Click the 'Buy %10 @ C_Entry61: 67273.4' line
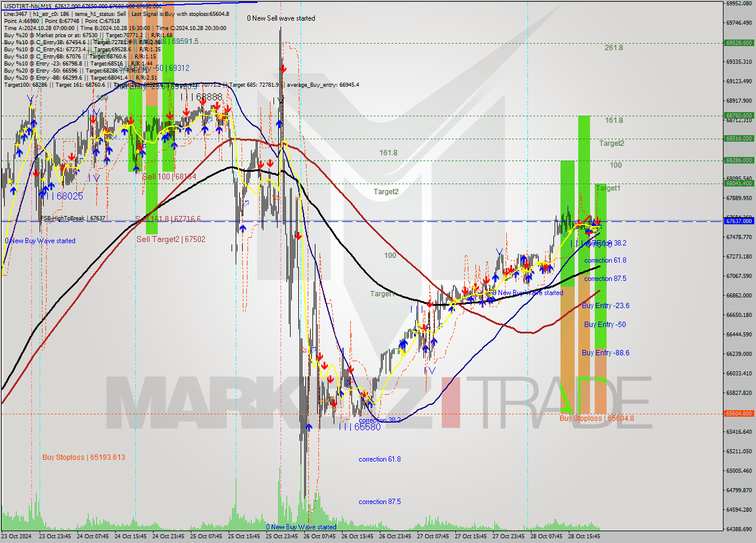 [44, 49]
